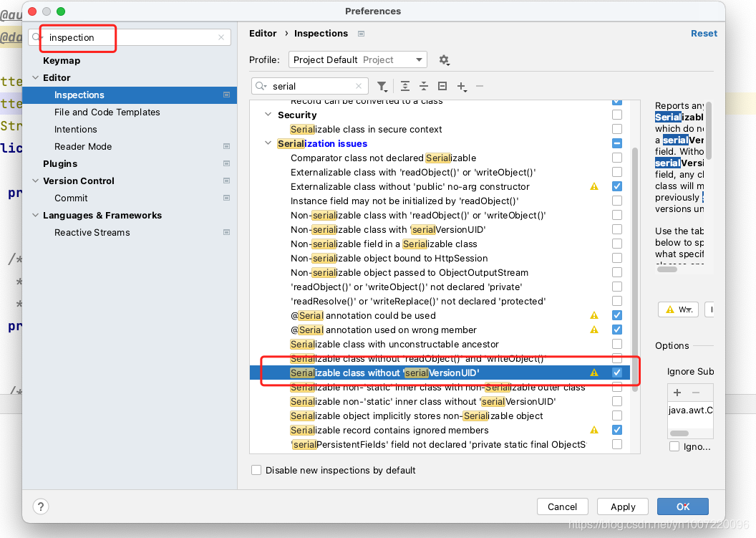Check the 'Igno...' option checkbox
756x538 pixels.
pos(674,446)
